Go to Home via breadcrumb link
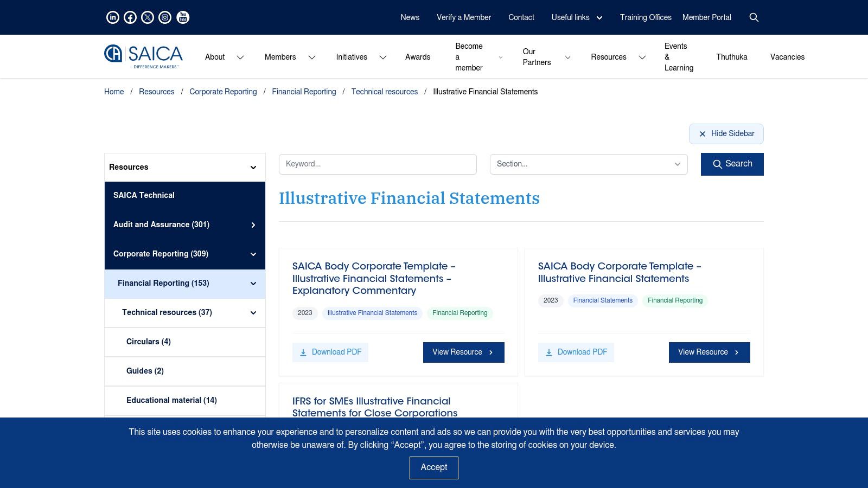 coord(114,92)
